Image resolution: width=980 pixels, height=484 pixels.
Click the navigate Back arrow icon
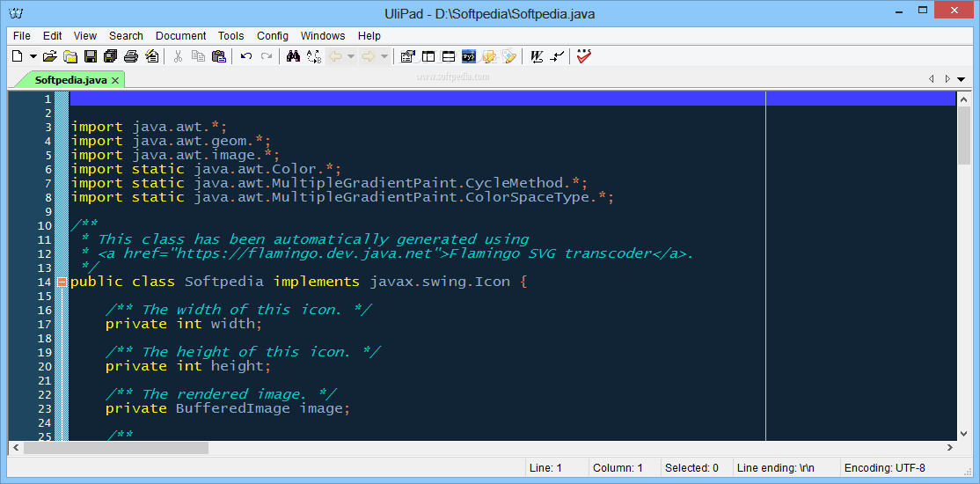pos(335,56)
